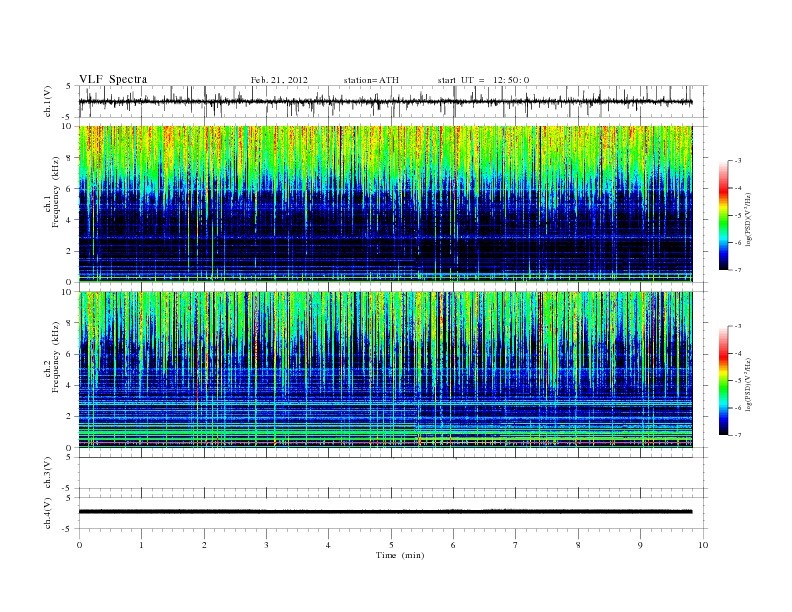Click the ch.2 'Frequency (kHz)' axis label
792x612 pixels.
(x=56, y=356)
